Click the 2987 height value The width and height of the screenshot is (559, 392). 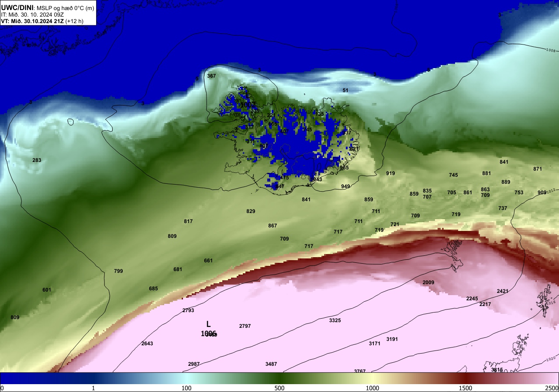click(194, 364)
